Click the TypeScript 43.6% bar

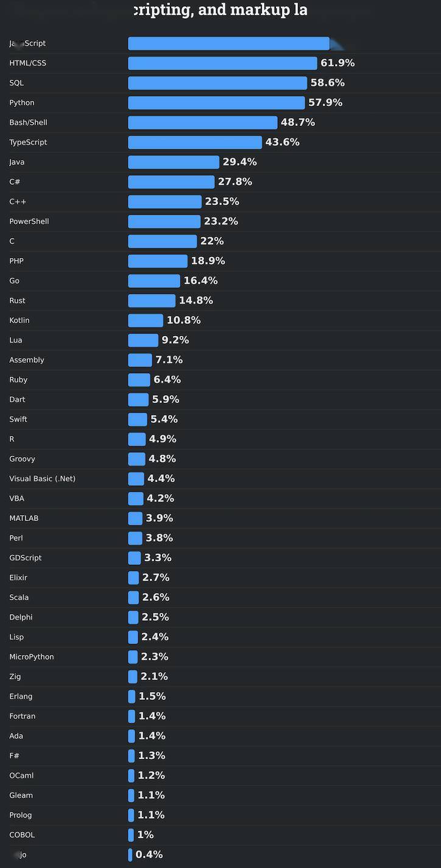point(195,142)
